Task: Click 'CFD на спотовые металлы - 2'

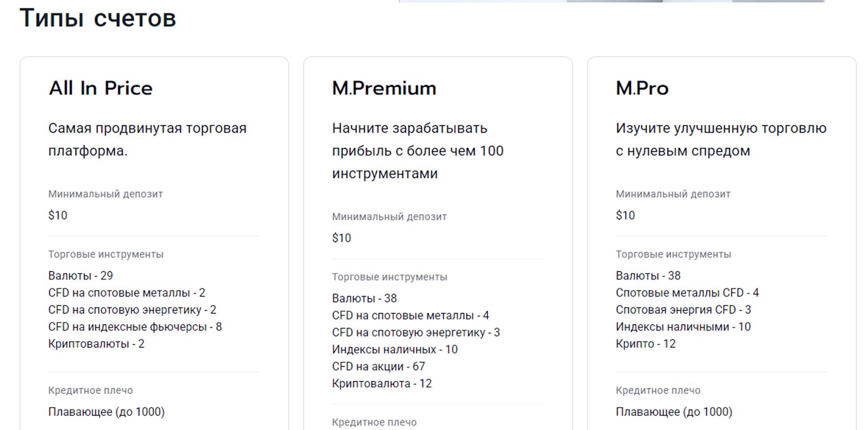Action: pyautogui.click(x=127, y=293)
